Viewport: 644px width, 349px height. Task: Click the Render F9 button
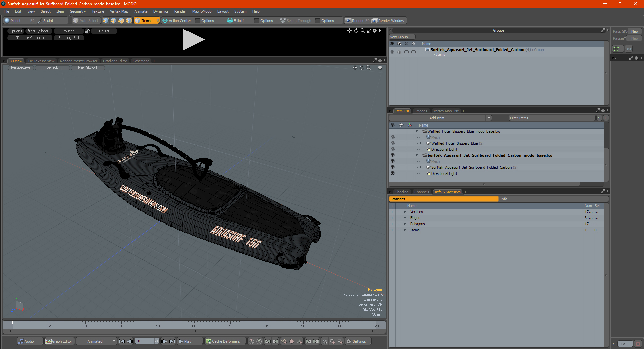pos(357,21)
